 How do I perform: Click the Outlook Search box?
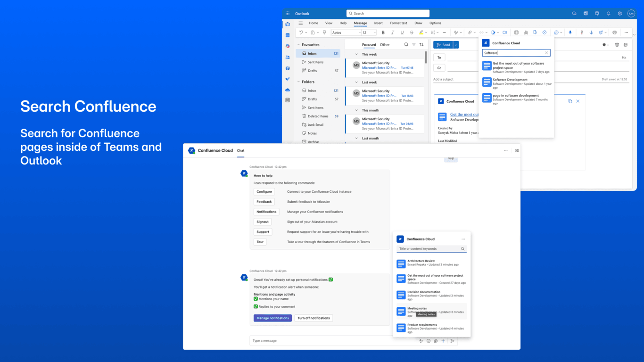[388, 14]
